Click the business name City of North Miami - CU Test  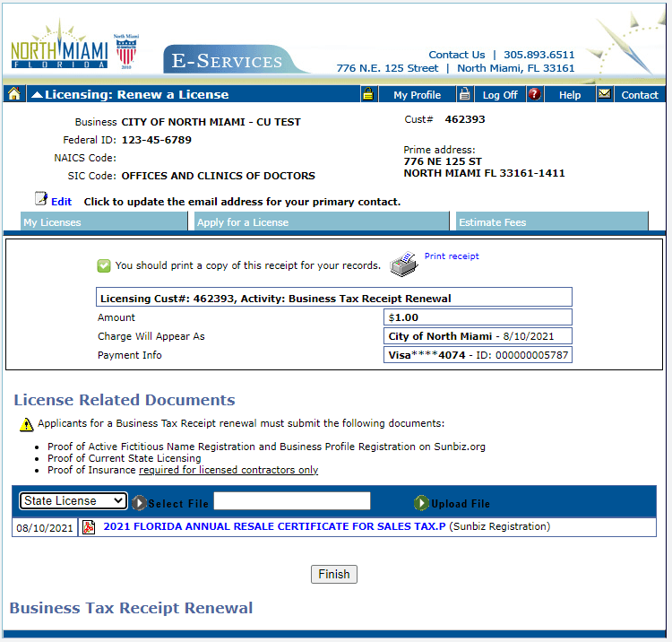click(211, 122)
